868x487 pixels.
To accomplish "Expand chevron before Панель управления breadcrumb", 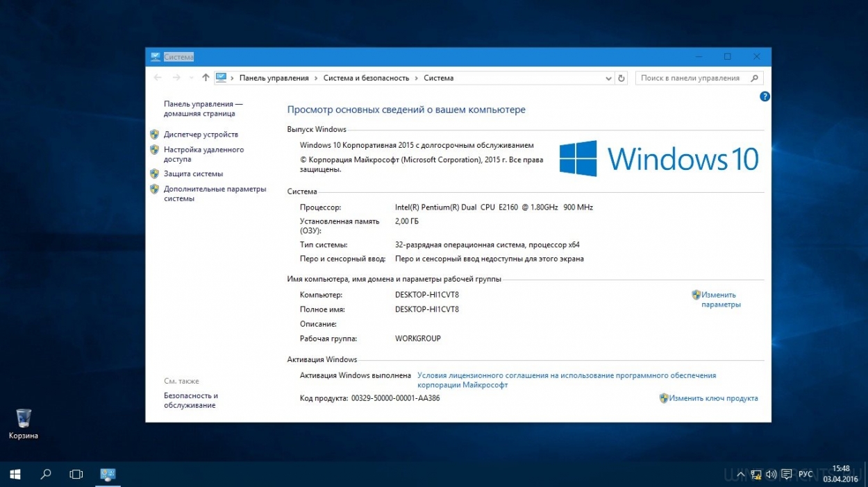I will pos(233,78).
